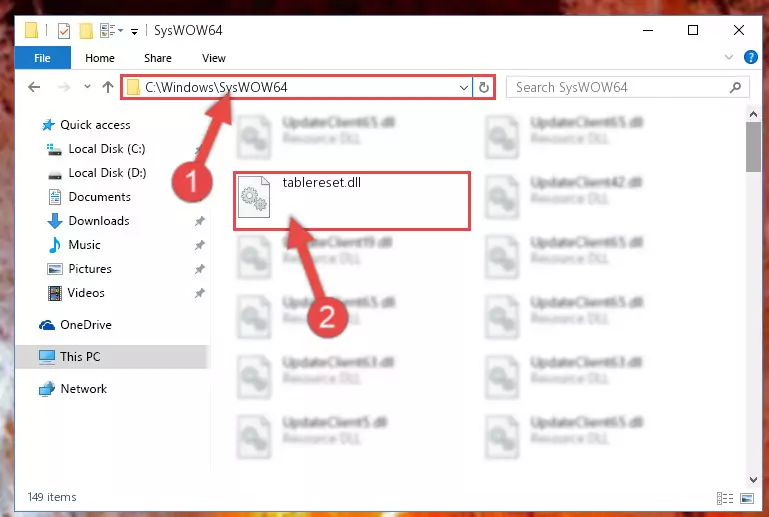Switch to the Home ribbon tab

(100, 58)
